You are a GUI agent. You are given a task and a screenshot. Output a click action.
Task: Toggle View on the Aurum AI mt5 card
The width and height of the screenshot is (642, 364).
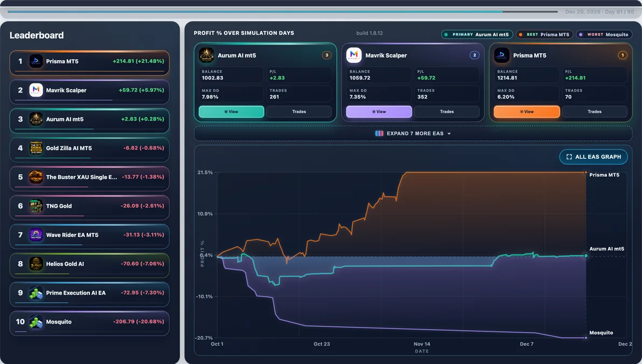point(232,111)
